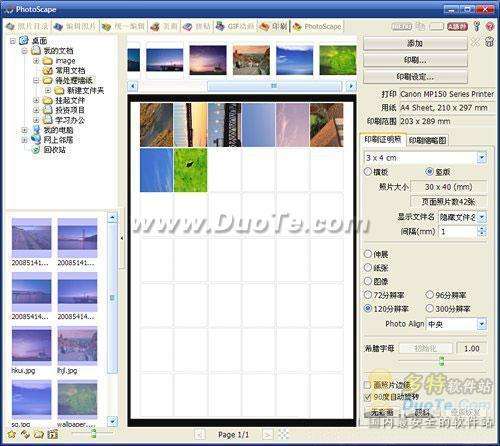Select the 300分辨率 radio button

(430, 309)
